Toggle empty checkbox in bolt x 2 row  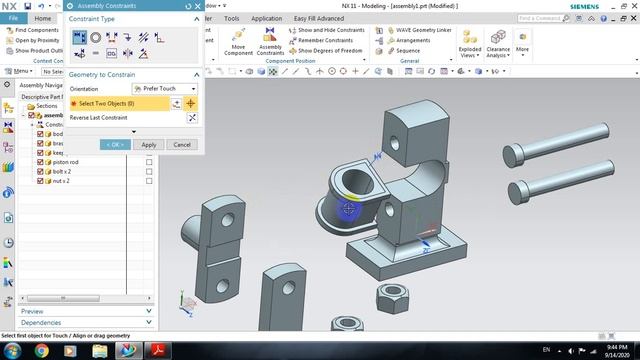pyautogui.click(x=149, y=171)
